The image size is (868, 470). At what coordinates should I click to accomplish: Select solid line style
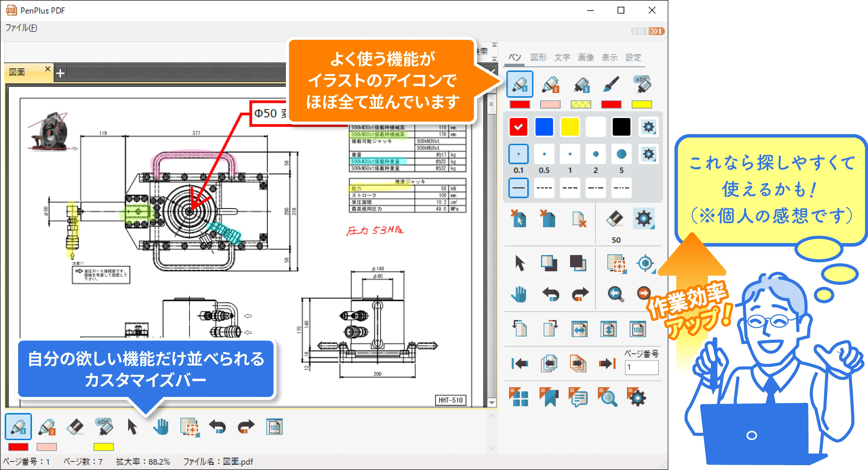(518, 188)
